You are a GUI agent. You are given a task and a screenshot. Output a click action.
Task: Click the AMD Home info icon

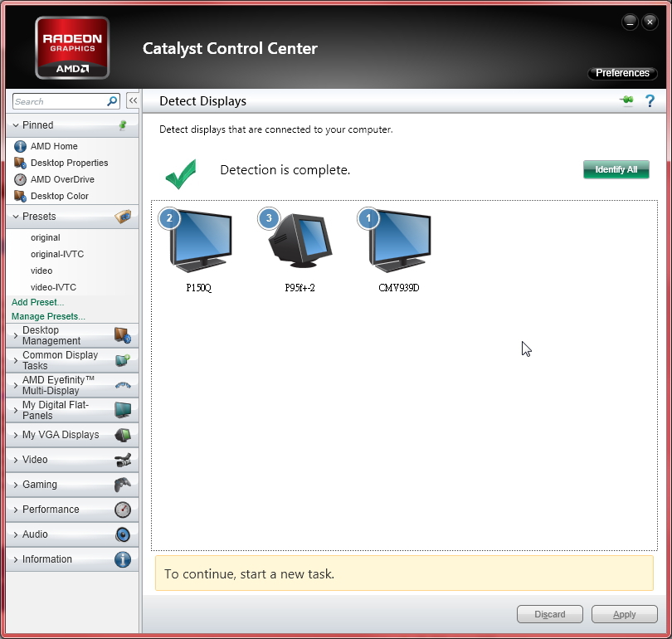coord(20,146)
